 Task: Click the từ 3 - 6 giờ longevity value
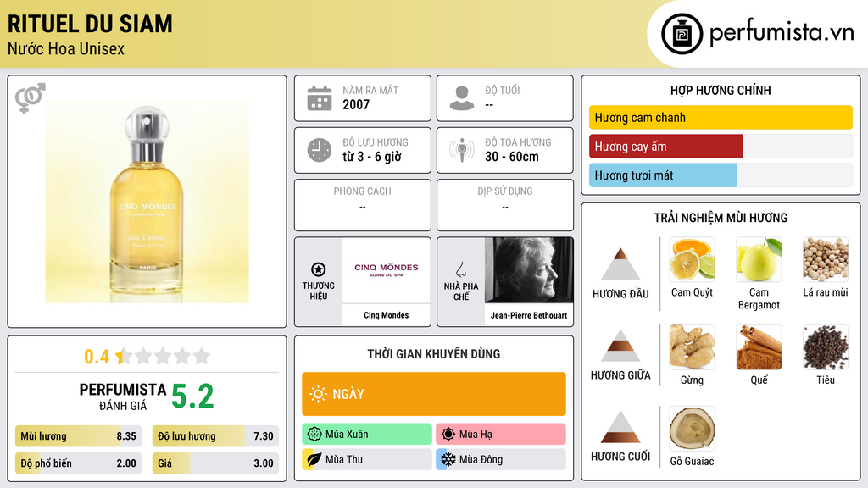[x=372, y=157]
